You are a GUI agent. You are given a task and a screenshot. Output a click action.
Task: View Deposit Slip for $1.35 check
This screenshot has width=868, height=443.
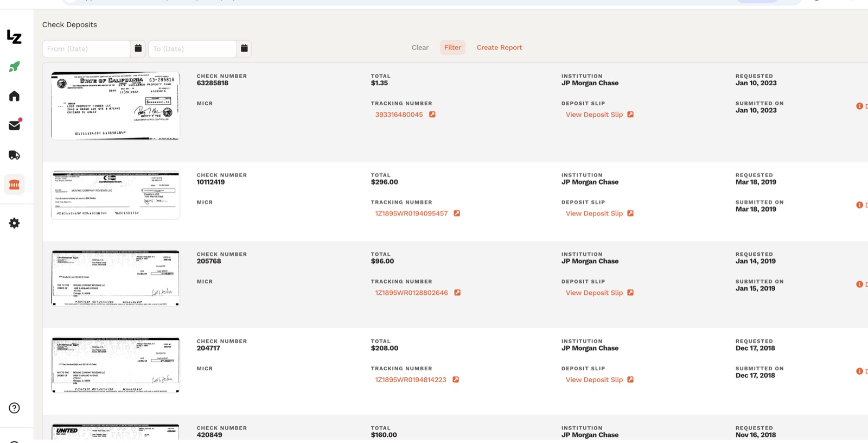click(594, 115)
